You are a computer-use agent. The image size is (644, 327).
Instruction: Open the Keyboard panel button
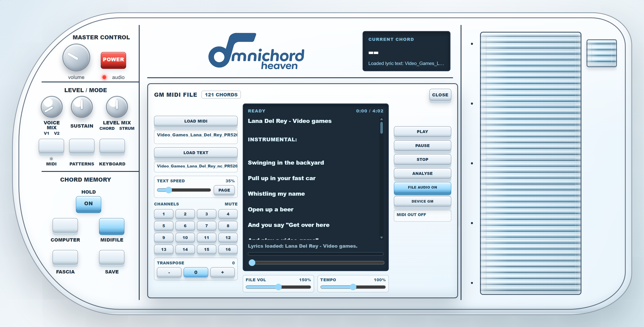tap(112, 147)
